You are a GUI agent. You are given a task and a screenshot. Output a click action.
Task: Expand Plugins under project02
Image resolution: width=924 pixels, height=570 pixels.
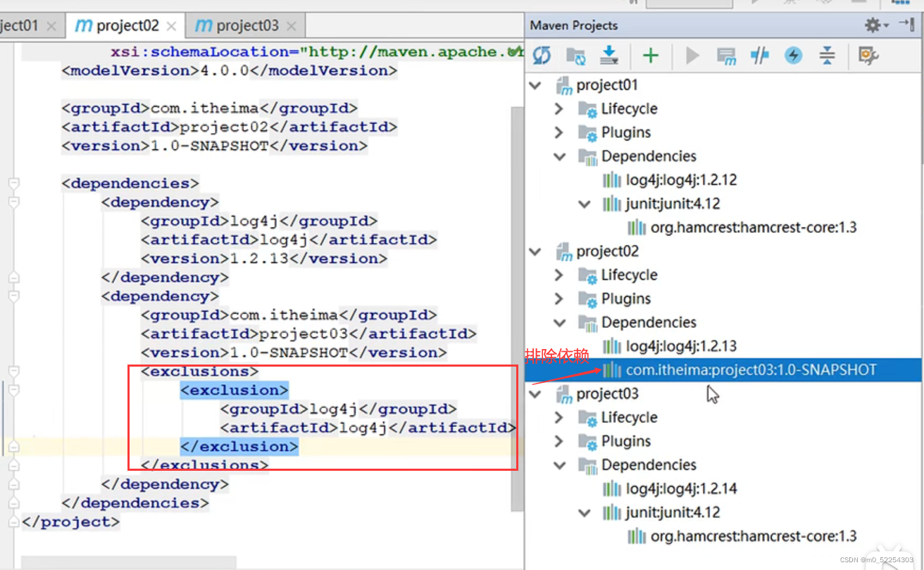click(559, 298)
